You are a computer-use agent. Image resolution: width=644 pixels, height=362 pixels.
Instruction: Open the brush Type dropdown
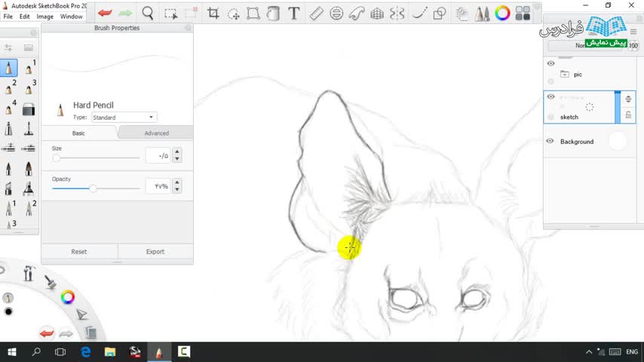(124, 118)
